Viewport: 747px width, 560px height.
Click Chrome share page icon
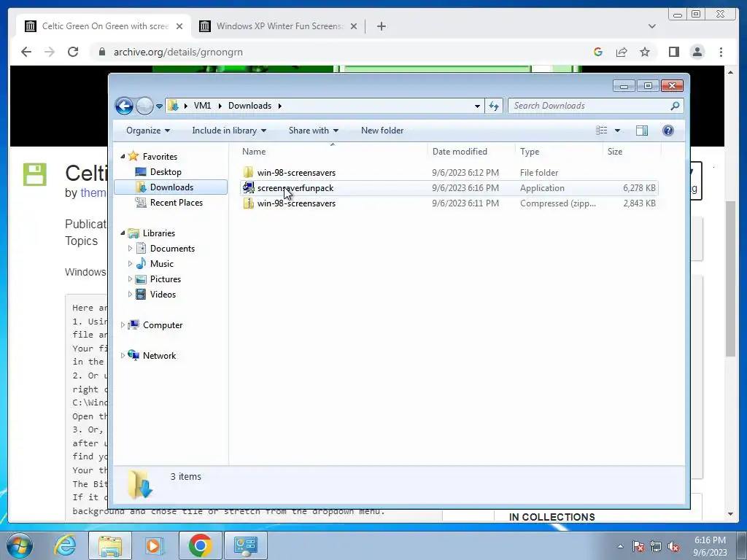pyautogui.click(x=622, y=52)
